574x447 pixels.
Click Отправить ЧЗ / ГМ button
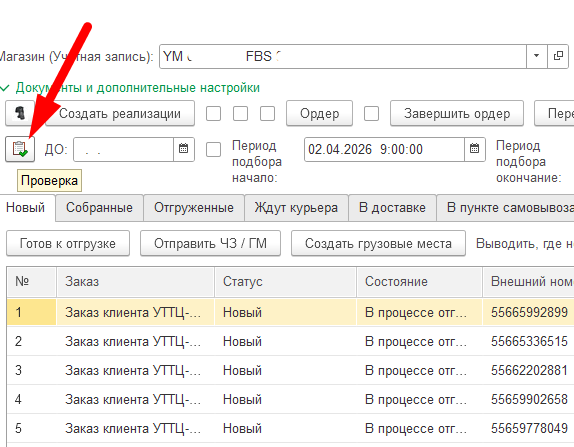(210, 243)
